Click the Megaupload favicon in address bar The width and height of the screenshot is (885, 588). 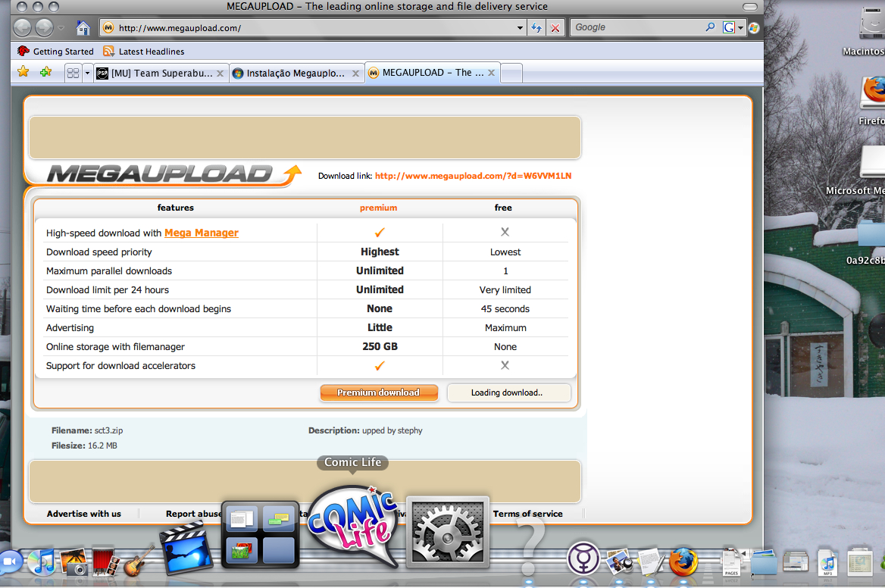pos(108,27)
